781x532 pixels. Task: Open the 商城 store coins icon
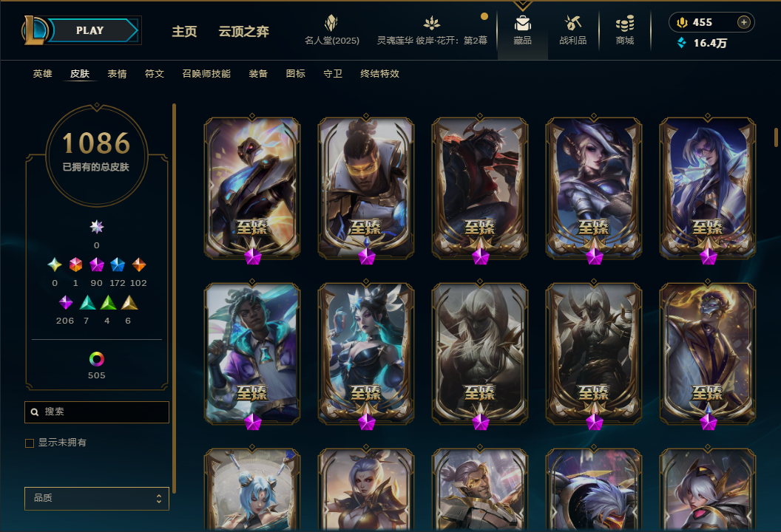point(625,23)
